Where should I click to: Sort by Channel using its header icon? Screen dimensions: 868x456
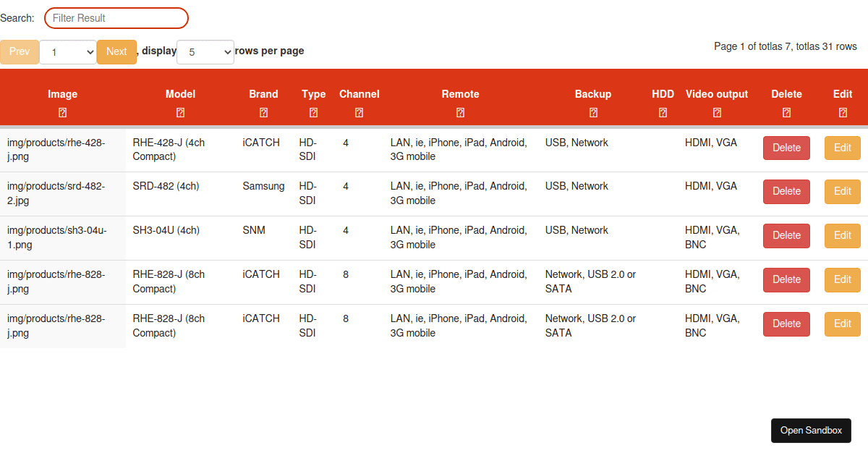(359, 113)
